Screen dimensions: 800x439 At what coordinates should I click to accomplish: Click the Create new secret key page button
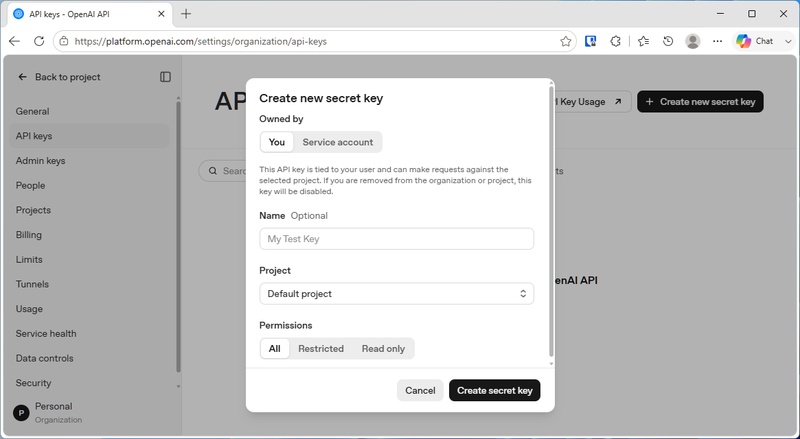pos(700,102)
